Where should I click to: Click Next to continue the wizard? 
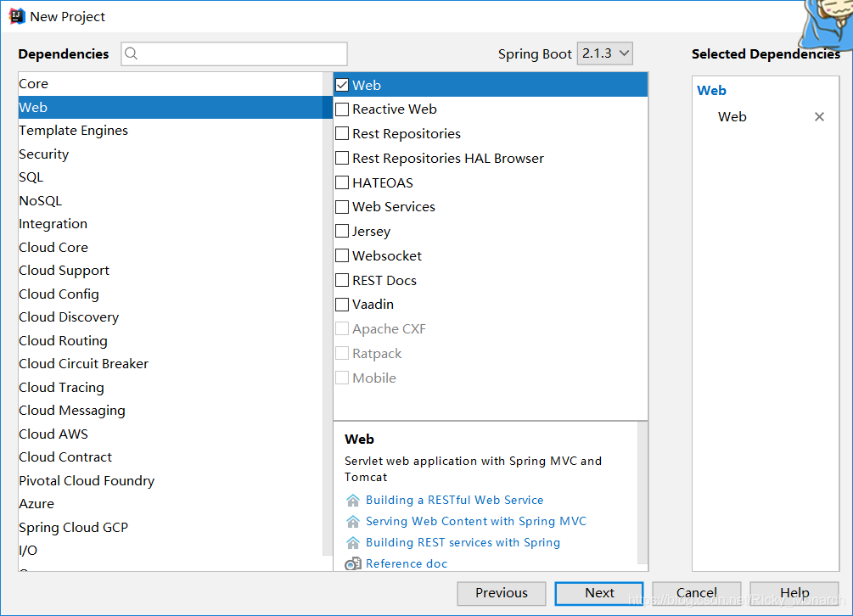pyautogui.click(x=599, y=593)
